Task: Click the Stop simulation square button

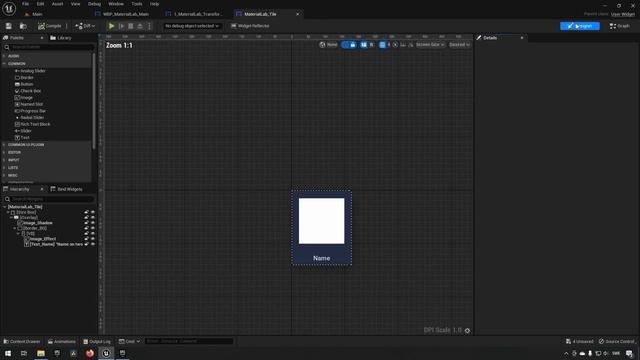Action: tap(131, 26)
